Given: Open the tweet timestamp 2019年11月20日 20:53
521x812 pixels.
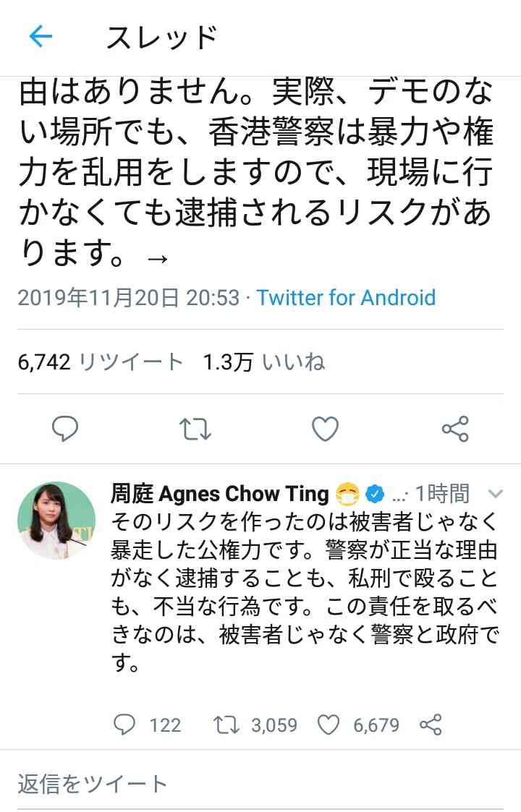Looking at the screenshot, I should (x=129, y=298).
